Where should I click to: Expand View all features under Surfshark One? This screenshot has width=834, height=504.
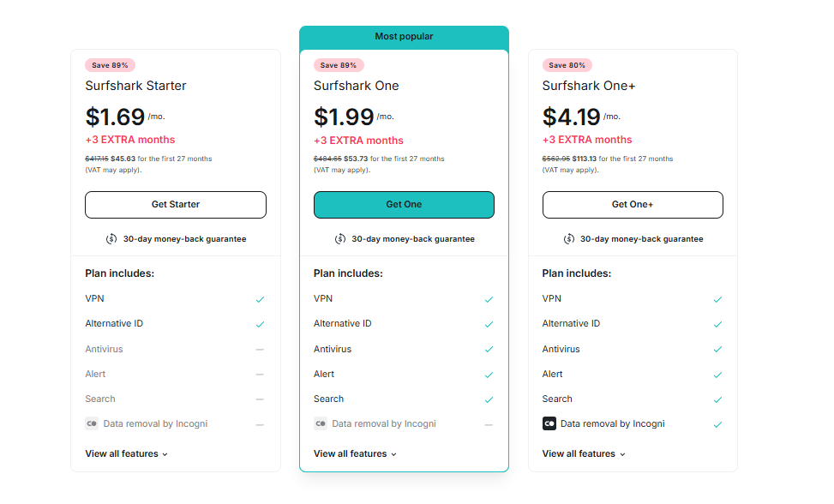coord(355,453)
